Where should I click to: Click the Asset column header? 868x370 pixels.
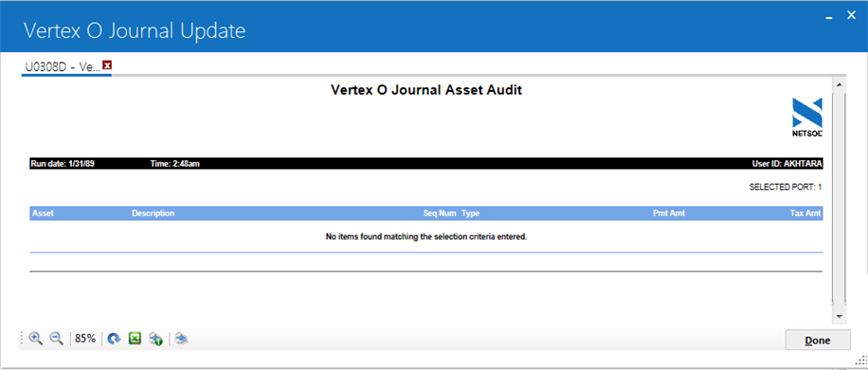point(44,213)
